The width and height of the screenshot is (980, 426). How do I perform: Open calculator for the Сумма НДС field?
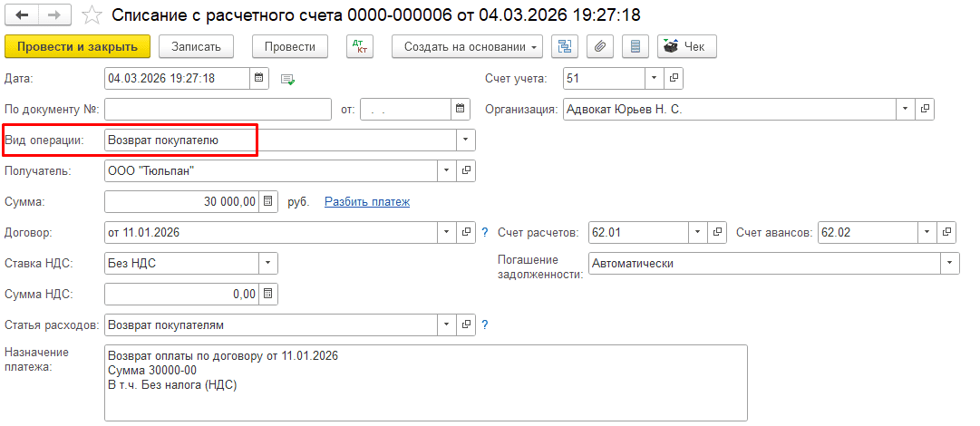click(x=268, y=294)
